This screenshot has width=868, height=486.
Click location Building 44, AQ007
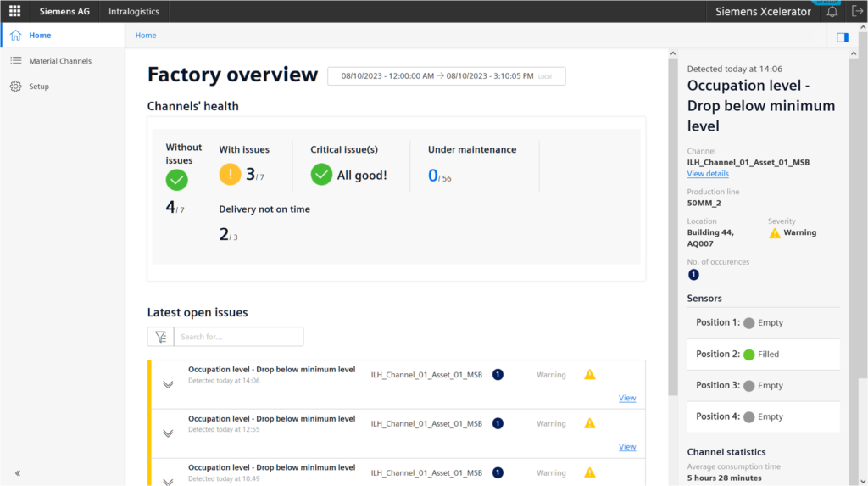point(711,237)
